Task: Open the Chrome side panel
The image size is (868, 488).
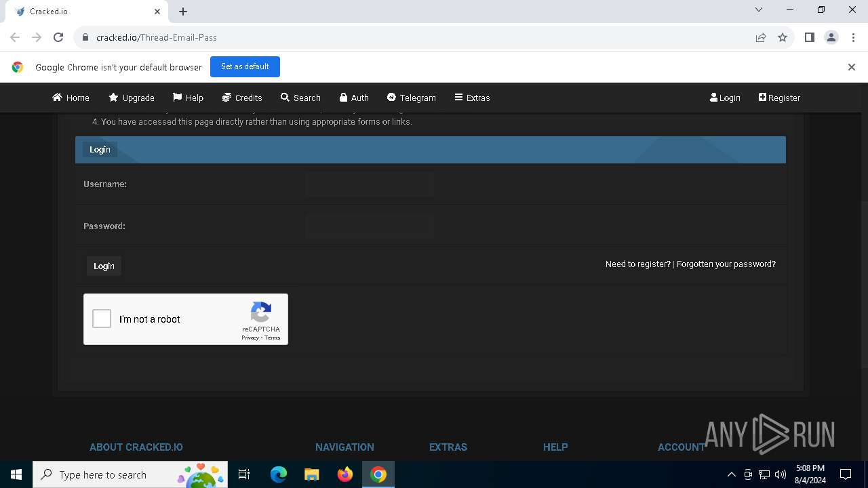Action: click(x=810, y=37)
